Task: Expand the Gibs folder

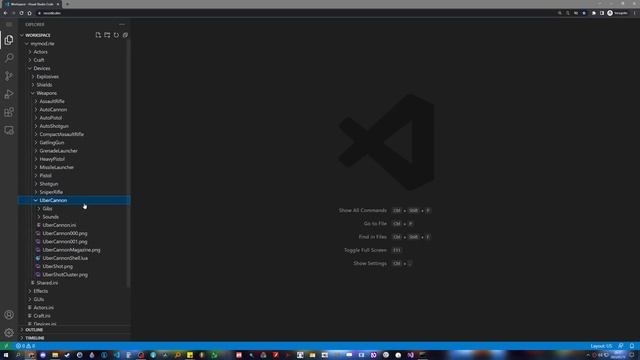Action: 74,209
